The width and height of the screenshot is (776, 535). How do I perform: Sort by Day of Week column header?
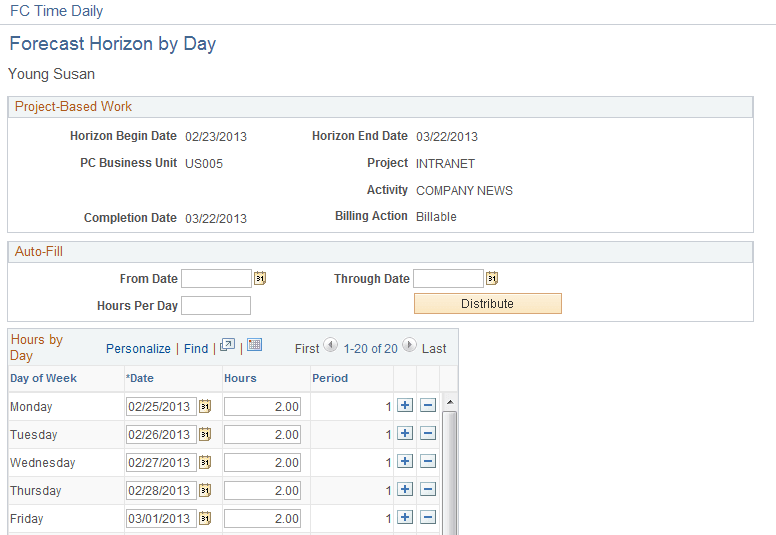44,378
